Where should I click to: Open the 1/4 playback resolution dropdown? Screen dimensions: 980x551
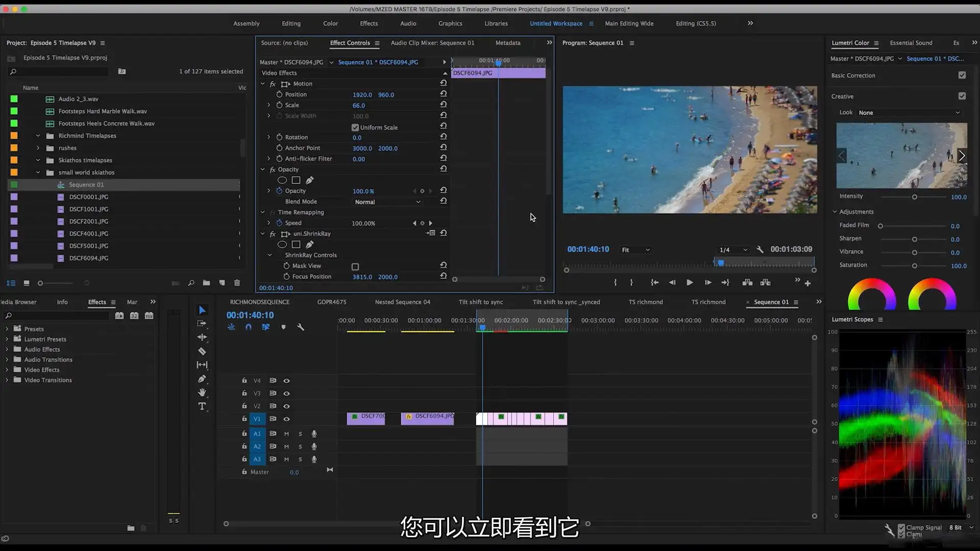point(733,250)
